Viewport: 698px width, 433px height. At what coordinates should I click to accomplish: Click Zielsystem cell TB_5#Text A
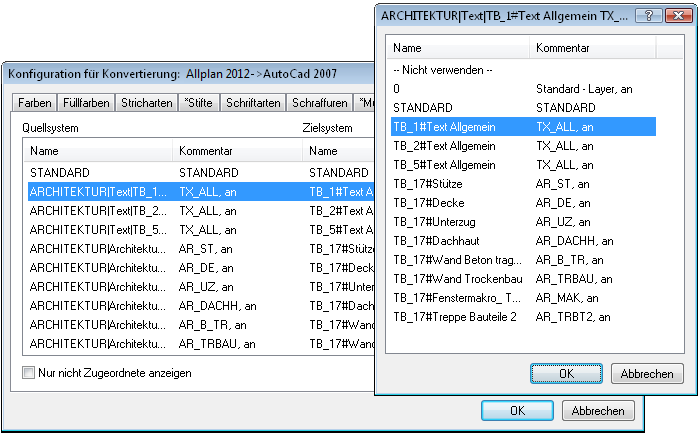tap(341, 230)
